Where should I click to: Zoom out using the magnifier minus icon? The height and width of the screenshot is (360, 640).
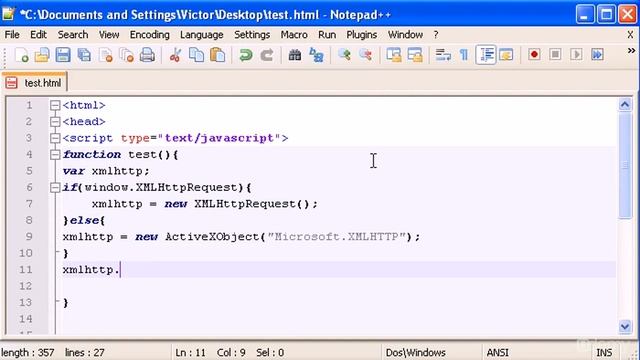(366, 55)
